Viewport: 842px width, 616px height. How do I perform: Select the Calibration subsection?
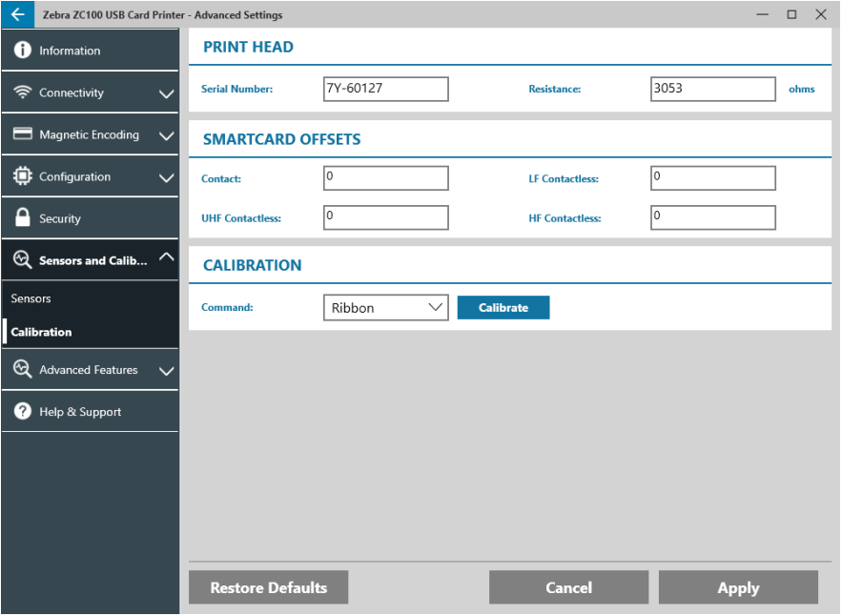[x=43, y=333]
